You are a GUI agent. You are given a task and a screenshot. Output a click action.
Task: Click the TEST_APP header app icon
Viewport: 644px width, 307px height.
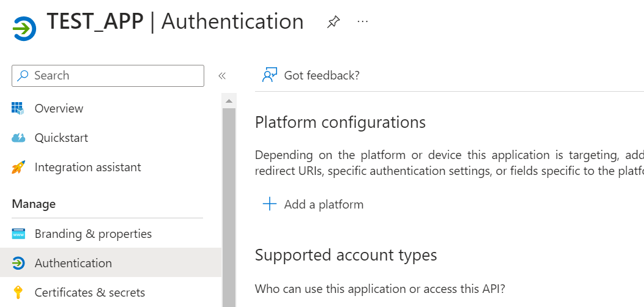click(24, 28)
